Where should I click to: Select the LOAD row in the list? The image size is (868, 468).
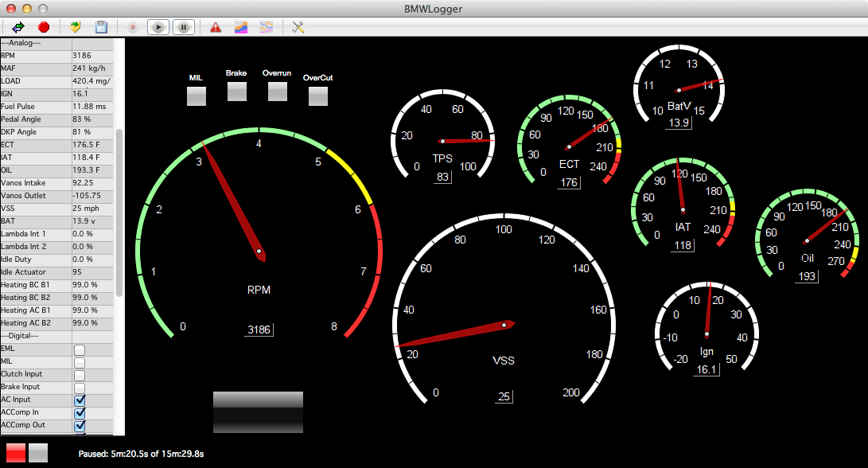(56, 81)
